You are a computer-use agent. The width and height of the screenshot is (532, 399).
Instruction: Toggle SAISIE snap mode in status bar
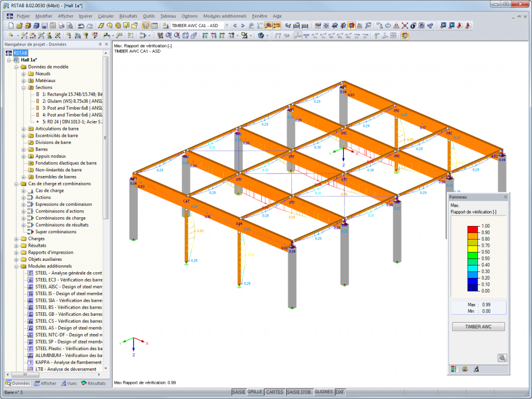(x=238, y=392)
